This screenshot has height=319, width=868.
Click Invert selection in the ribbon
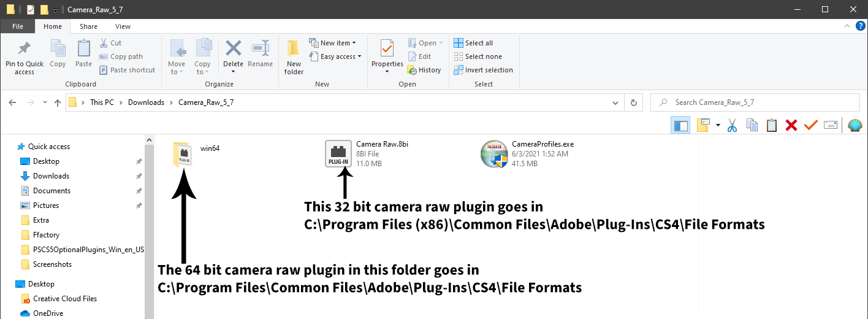click(483, 70)
